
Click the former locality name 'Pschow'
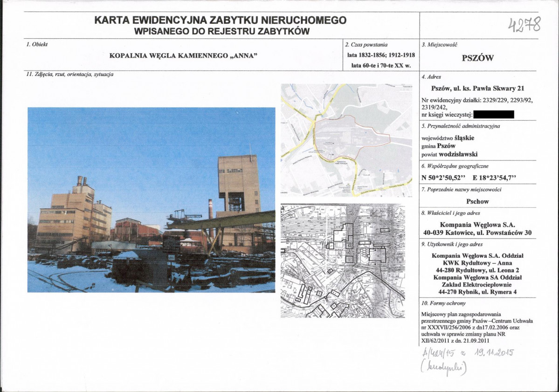click(x=477, y=201)
